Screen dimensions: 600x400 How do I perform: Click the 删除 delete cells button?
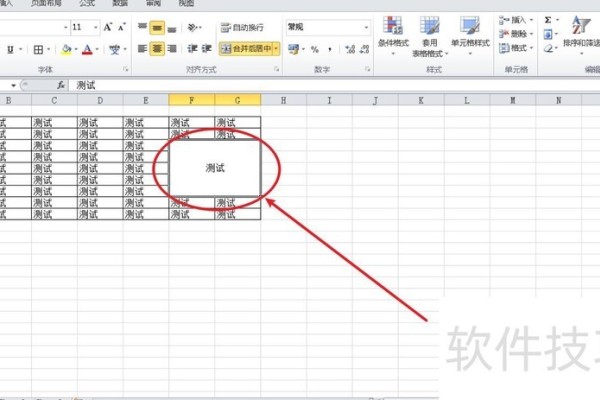pos(516,34)
